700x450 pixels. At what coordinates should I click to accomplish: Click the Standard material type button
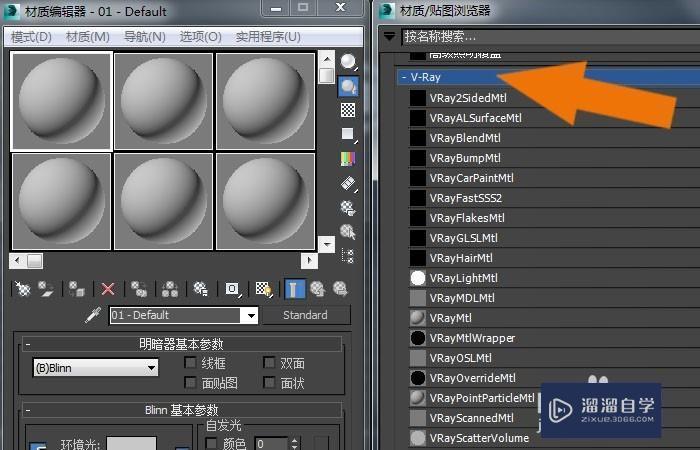[x=306, y=315]
